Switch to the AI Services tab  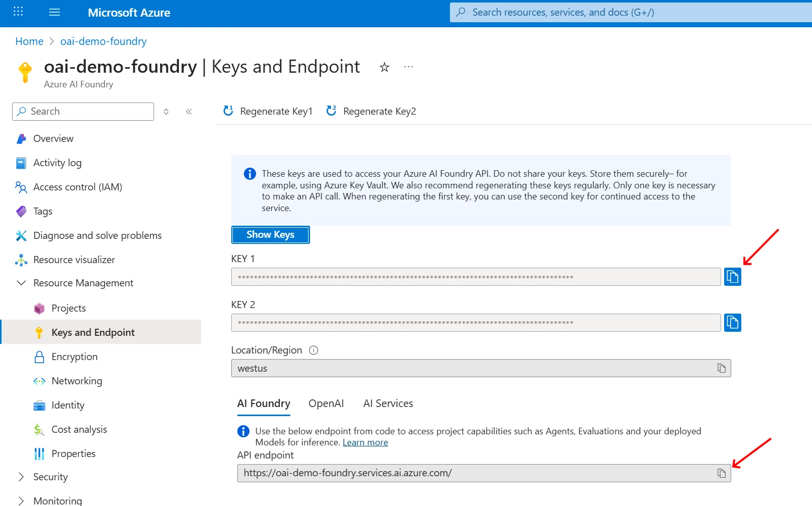pyautogui.click(x=388, y=403)
